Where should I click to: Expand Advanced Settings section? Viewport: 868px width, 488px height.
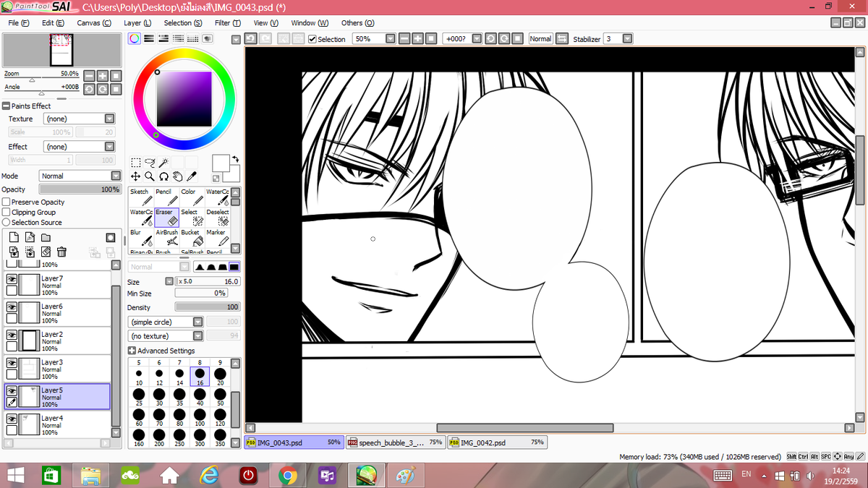(x=132, y=351)
